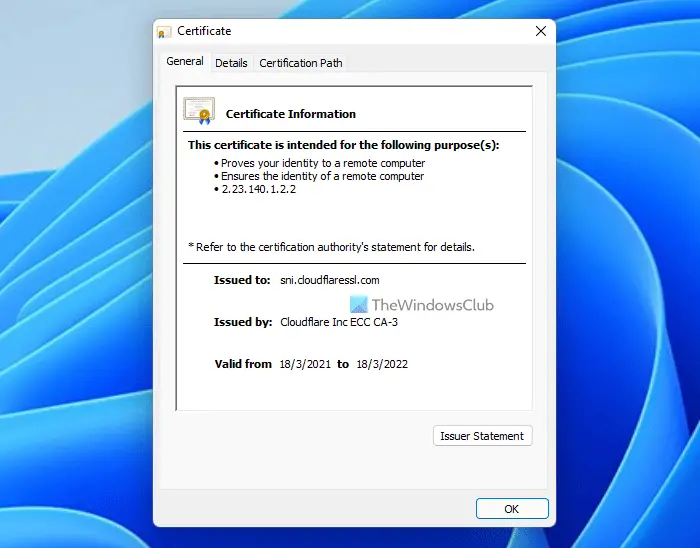The image size is (700, 548).
Task: Click the Cloudflare Inc ECC CA-3 issuer
Action: coord(339,322)
